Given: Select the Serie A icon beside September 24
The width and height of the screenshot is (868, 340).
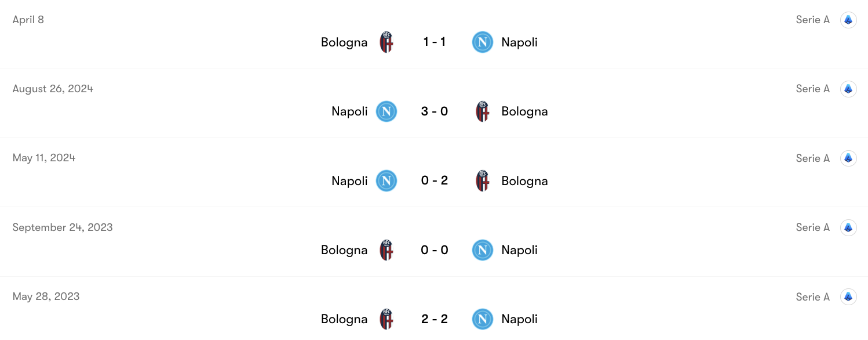Looking at the screenshot, I should click(x=848, y=227).
